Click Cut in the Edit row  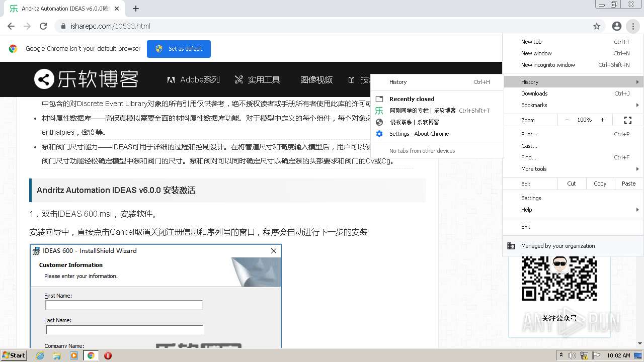571,184
